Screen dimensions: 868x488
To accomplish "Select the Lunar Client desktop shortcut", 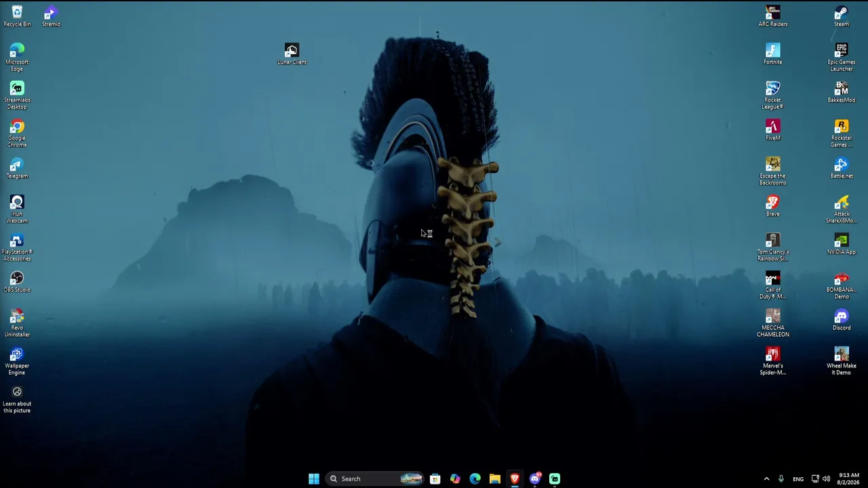I will [292, 54].
